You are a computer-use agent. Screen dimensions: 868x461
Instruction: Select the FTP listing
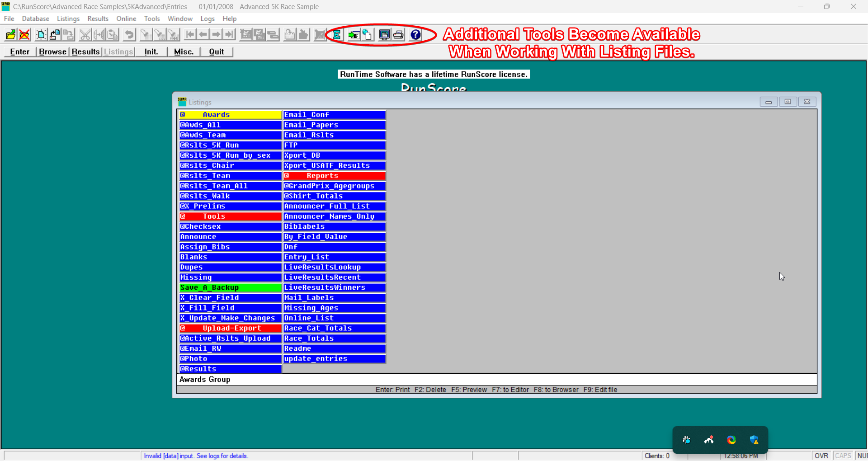[x=335, y=145]
